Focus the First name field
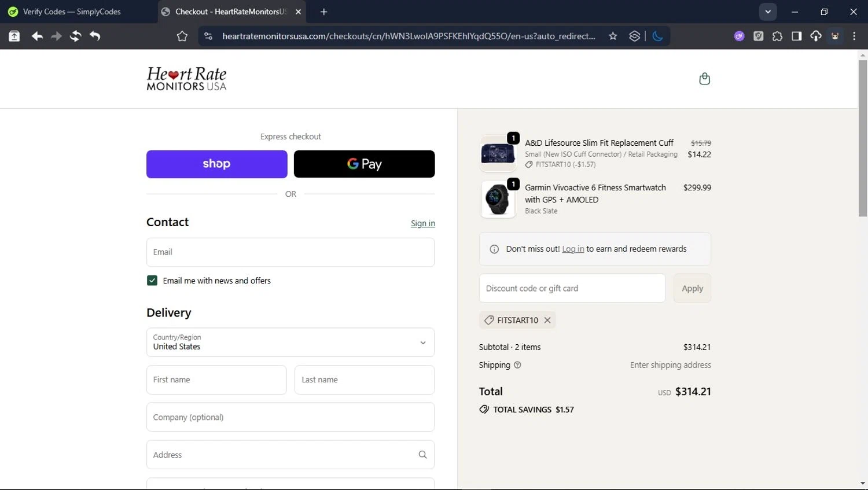This screenshot has height=490, width=868. (216, 380)
